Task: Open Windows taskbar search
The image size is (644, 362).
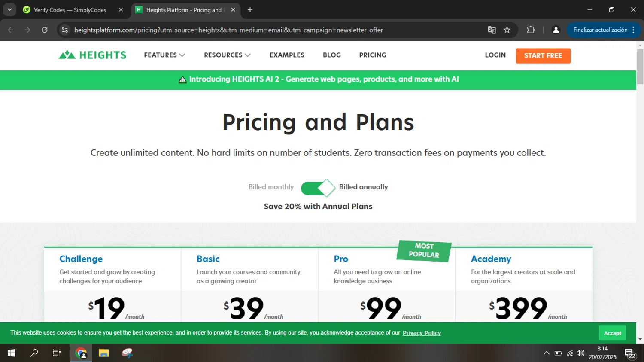Action: click(34, 353)
